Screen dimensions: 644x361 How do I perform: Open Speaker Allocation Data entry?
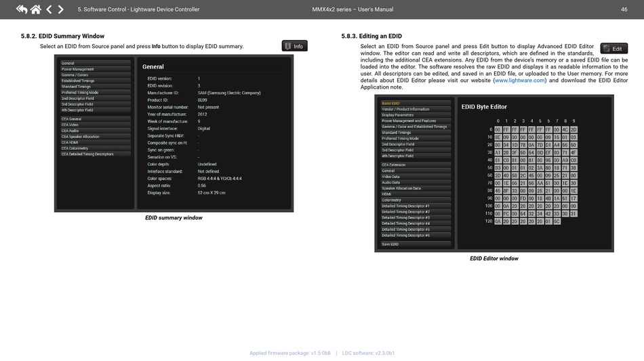click(416, 188)
